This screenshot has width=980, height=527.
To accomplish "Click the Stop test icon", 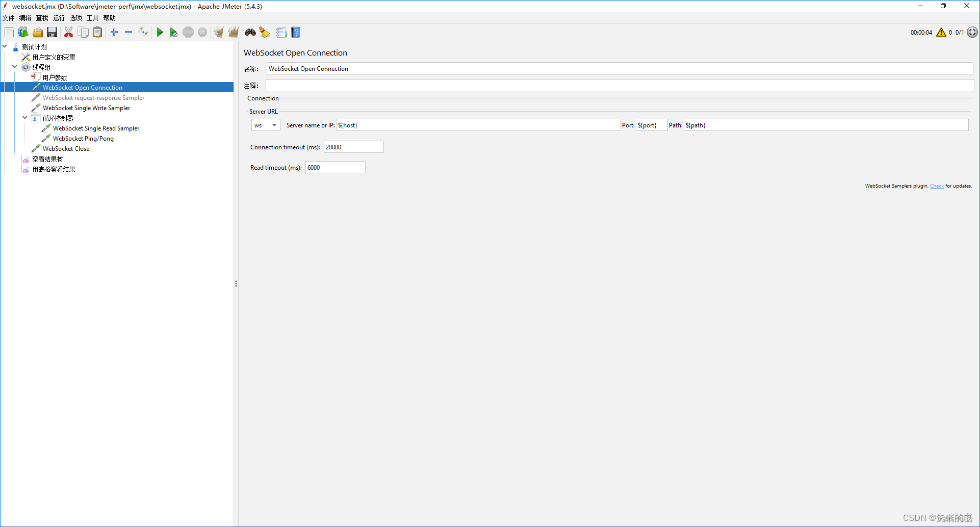I will [x=188, y=32].
